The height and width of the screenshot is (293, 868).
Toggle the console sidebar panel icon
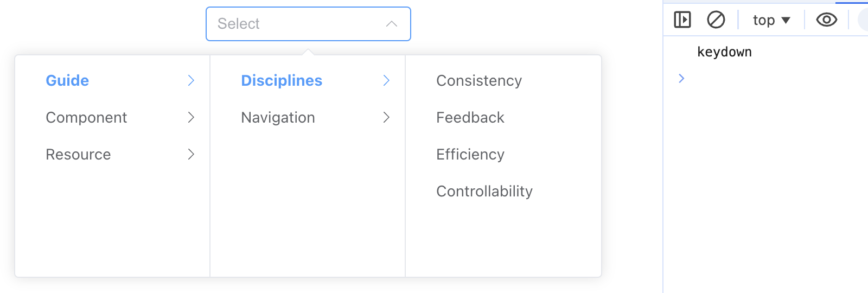pos(682,20)
